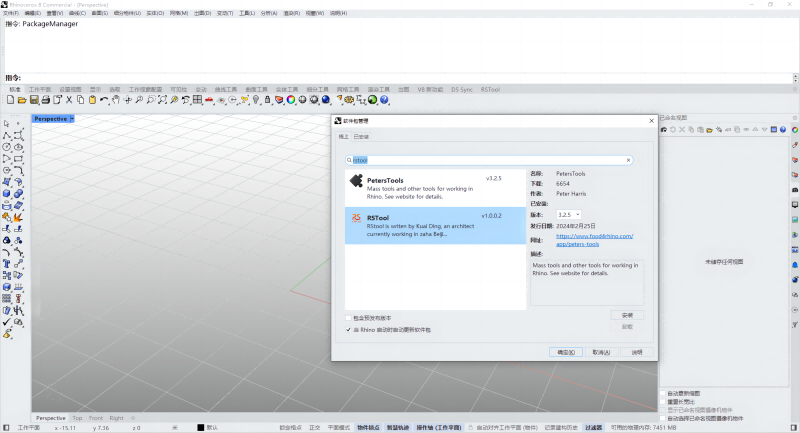The width and height of the screenshot is (800, 433).
Task: Click the lock icon in standard toolbar
Action: (x=267, y=100)
